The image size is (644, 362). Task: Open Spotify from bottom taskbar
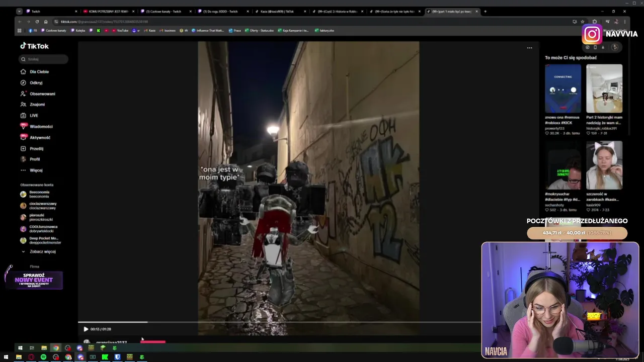(x=43, y=357)
